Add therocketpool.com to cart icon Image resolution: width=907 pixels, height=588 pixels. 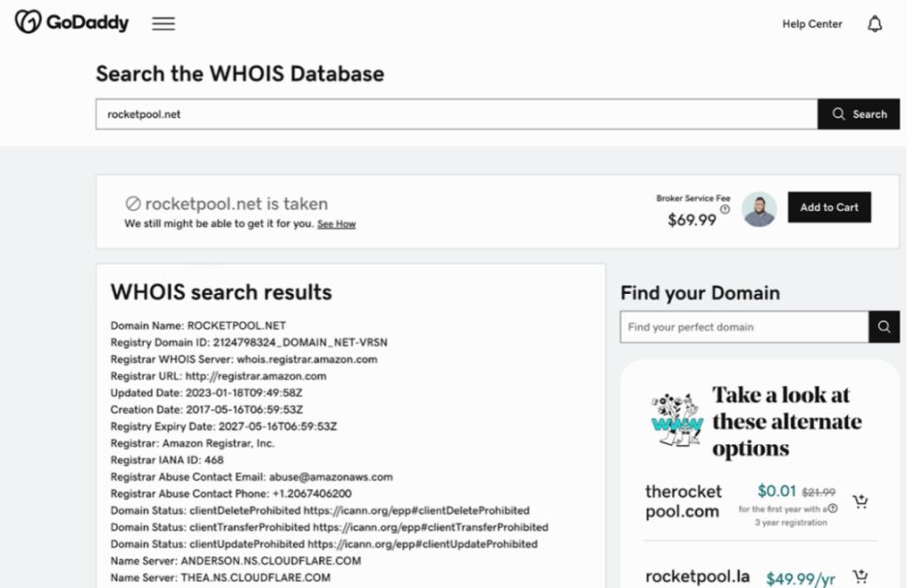[x=860, y=501]
